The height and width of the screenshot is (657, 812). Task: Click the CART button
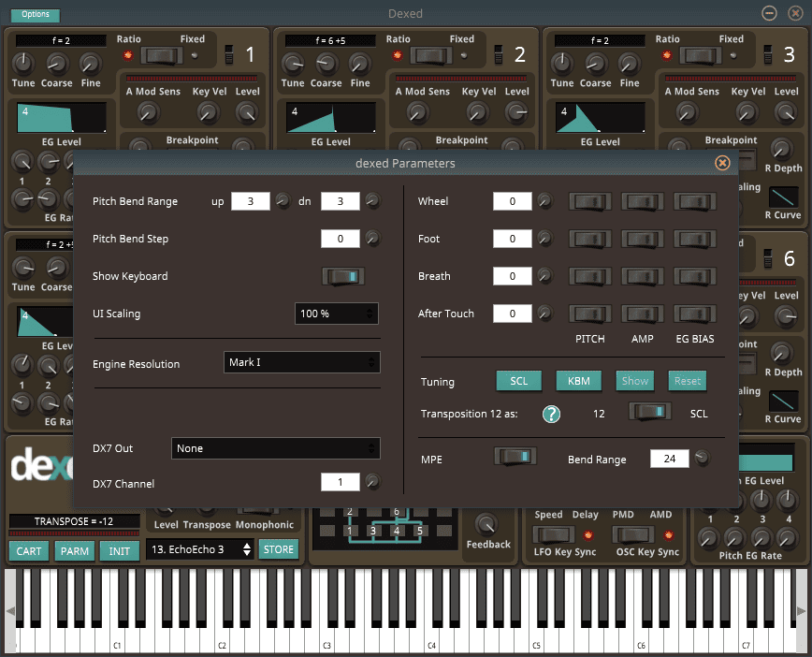pyautogui.click(x=28, y=551)
